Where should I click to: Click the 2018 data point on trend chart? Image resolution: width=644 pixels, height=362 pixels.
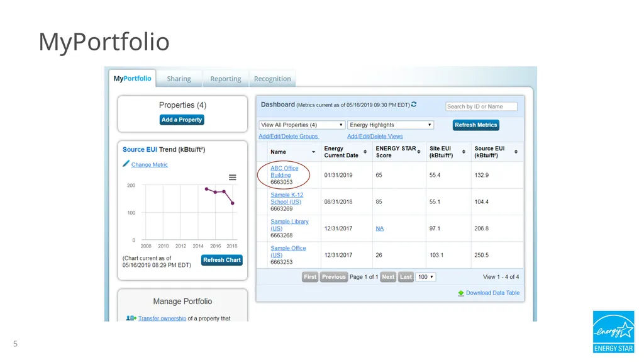[x=233, y=203]
